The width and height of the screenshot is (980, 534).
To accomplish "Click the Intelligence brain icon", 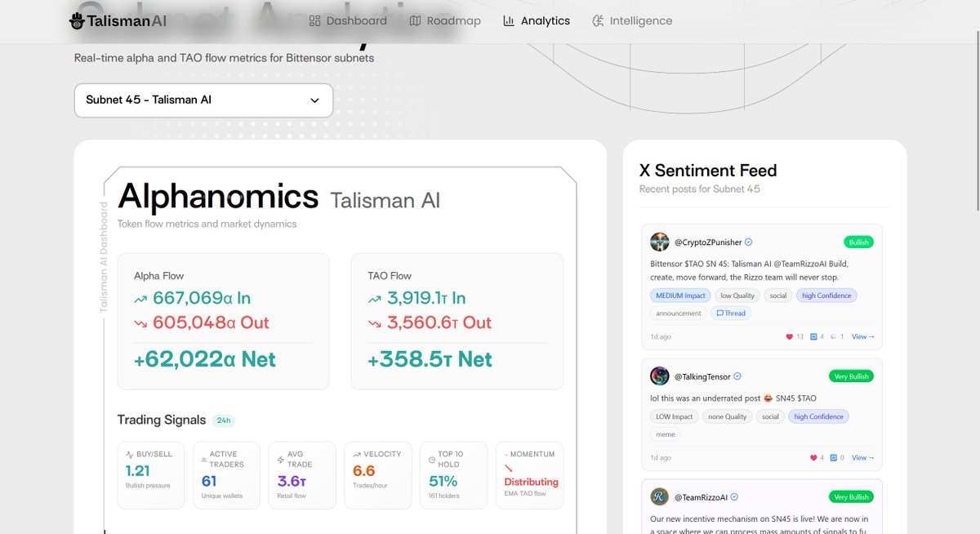I will [x=598, y=20].
